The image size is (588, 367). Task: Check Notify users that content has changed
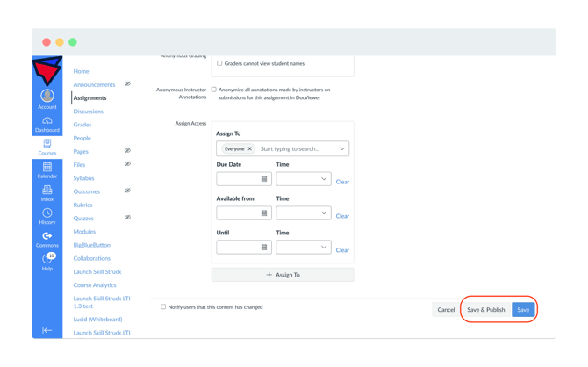pos(163,307)
